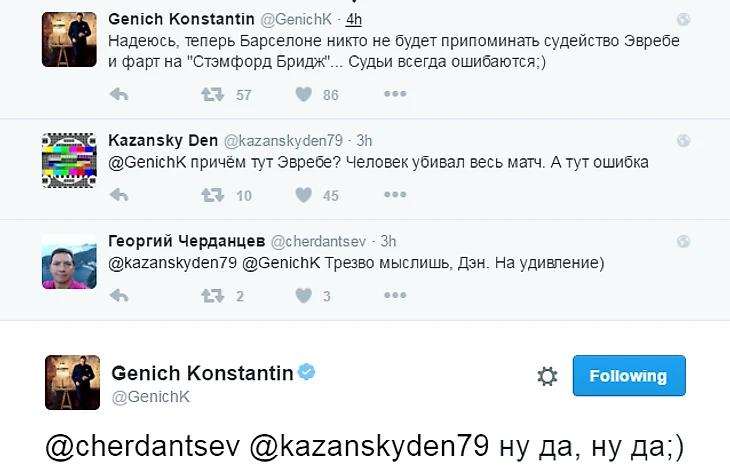Retweet Kazansky Den's tweet
The image size is (730, 466).
[x=211, y=196]
